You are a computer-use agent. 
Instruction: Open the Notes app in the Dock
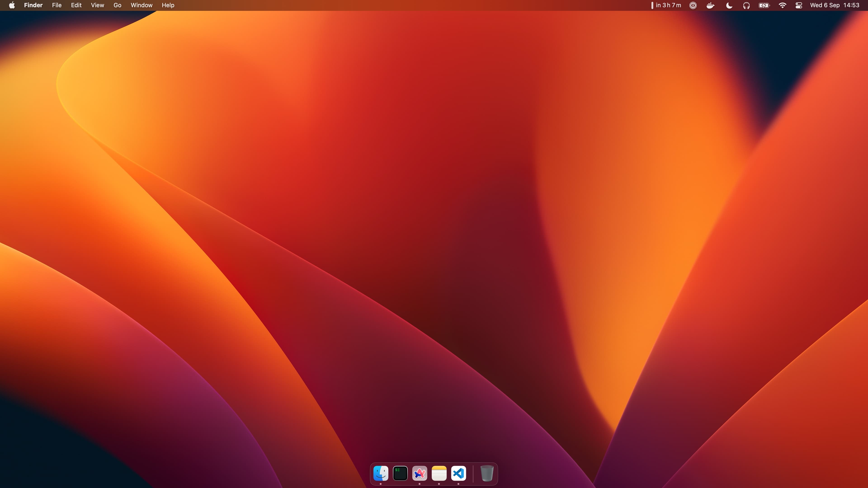[x=439, y=474]
